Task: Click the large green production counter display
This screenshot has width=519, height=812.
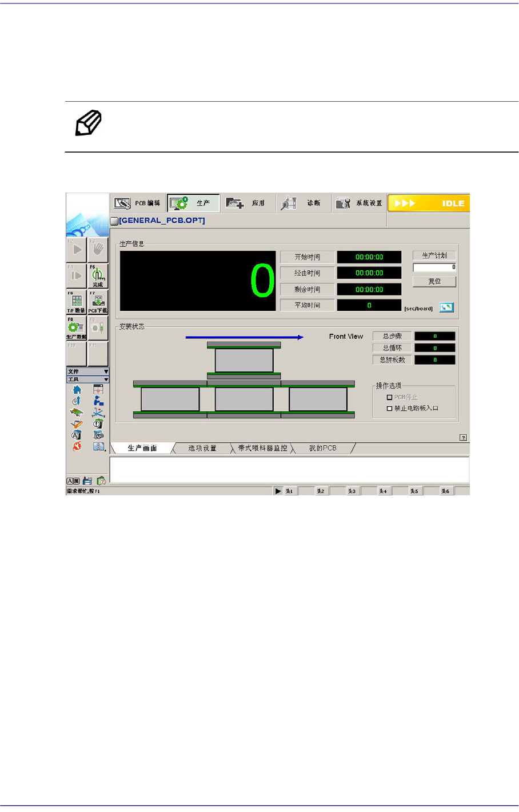Action: 198,281
